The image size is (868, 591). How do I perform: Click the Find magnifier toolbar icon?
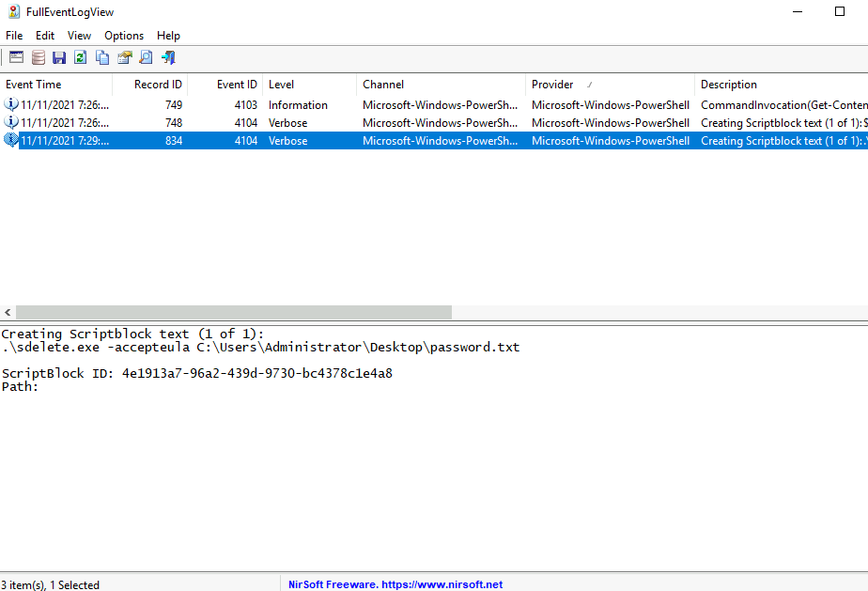[x=146, y=58]
